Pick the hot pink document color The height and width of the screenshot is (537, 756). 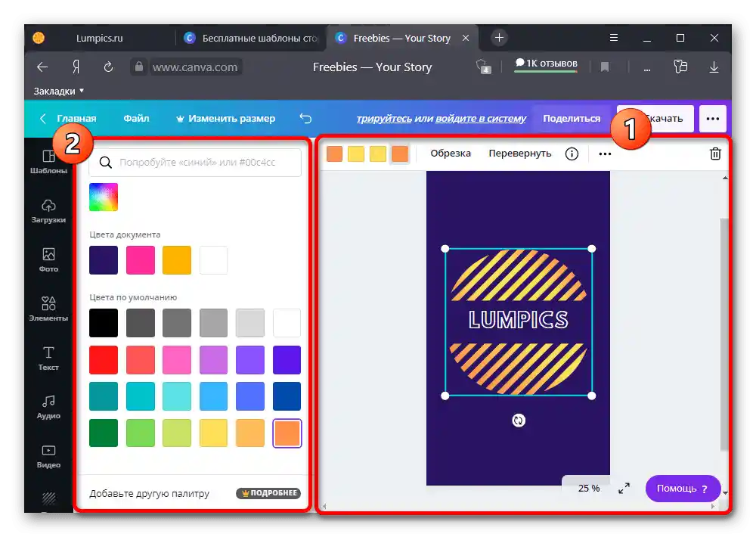(x=141, y=260)
